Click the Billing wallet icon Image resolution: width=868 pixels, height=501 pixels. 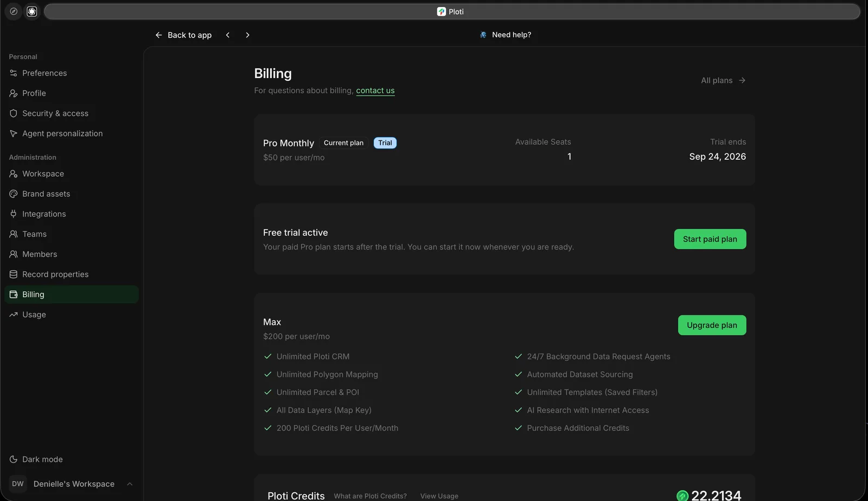click(x=14, y=294)
